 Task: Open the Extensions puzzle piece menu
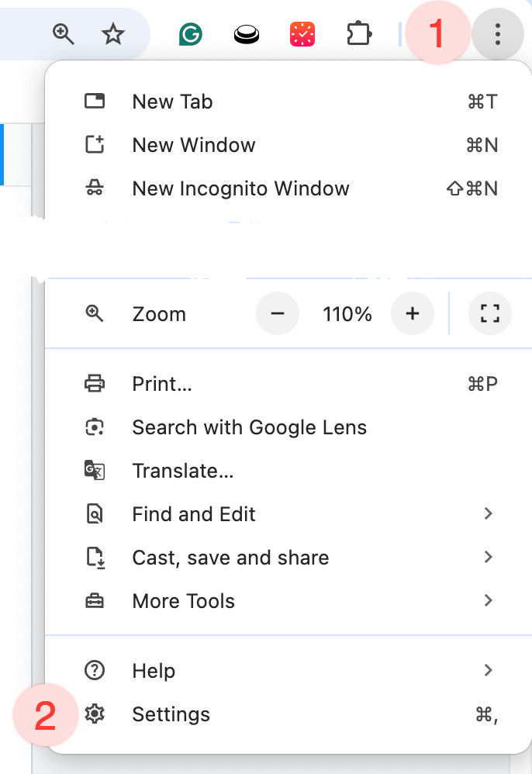click(x=358, y=34)
